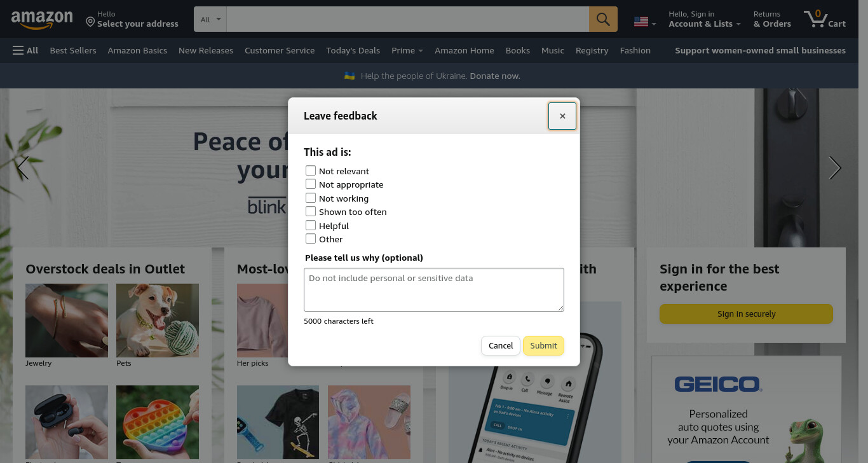Click the Amazon logo
The width and height of the screenshot is (868, 463).
click(x=42, y=19)
